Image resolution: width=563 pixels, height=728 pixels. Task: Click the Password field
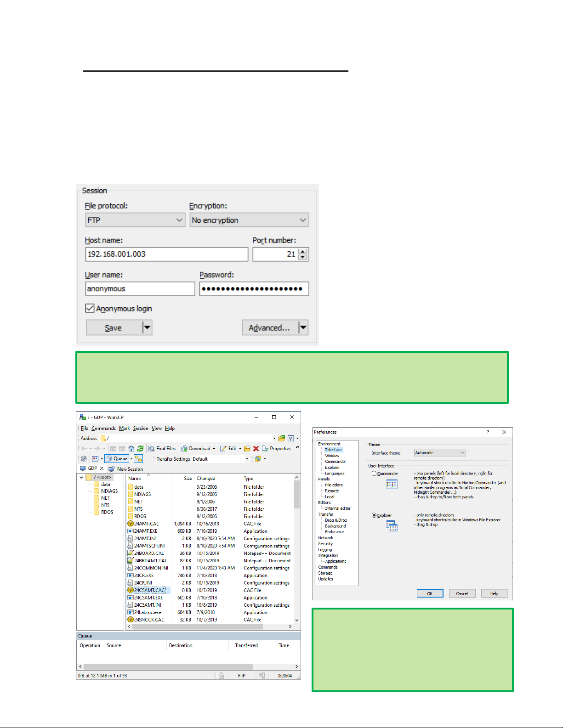click(x=254, y=288)
